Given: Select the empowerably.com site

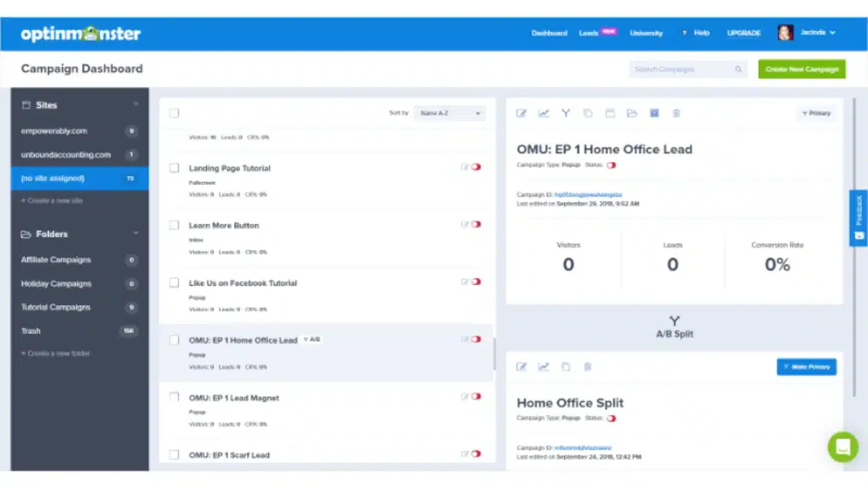Looking at the screenshot, I should click(80, 131).
